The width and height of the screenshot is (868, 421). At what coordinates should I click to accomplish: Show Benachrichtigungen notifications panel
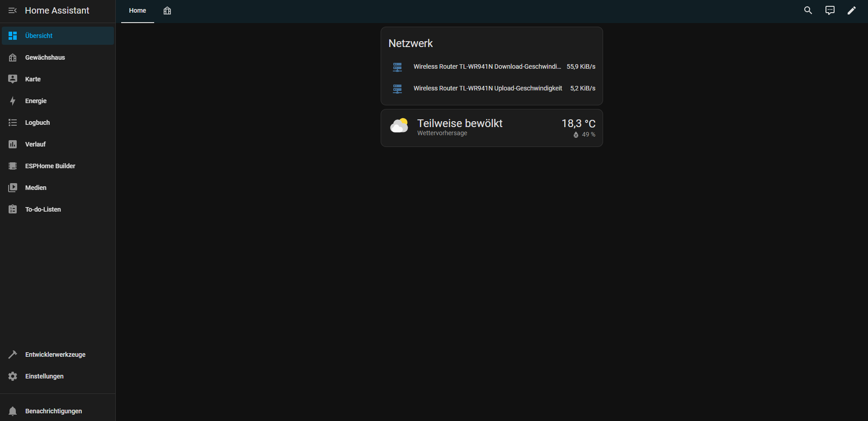pos(53,411)
